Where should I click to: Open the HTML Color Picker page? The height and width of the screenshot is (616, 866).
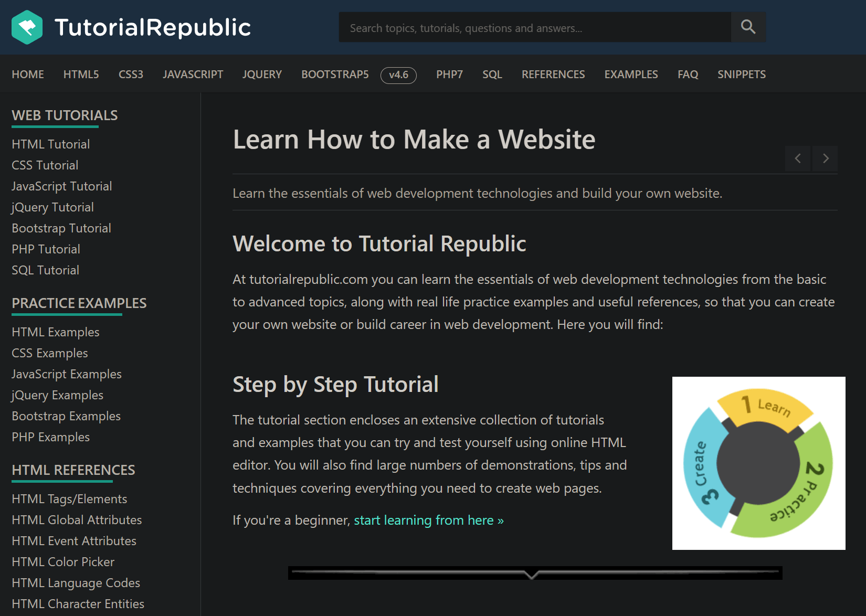(x=62, y=561)
